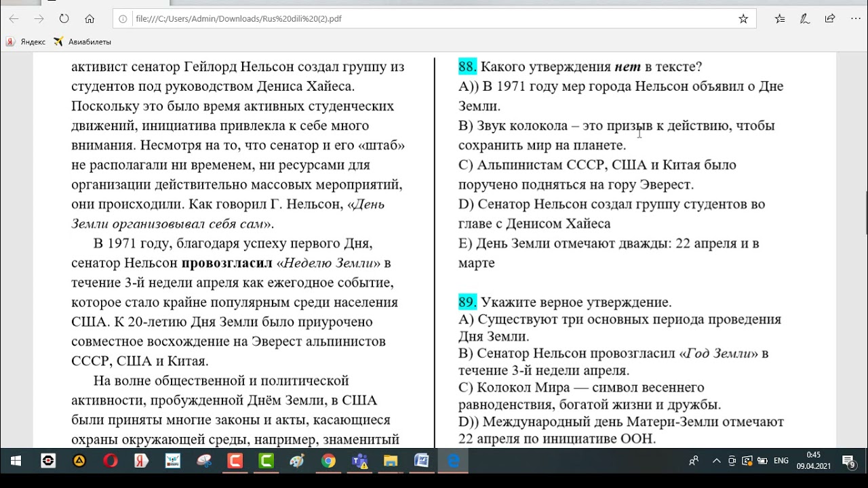
Task: Open File Explorer from taskbar
Action: point(391,461)
